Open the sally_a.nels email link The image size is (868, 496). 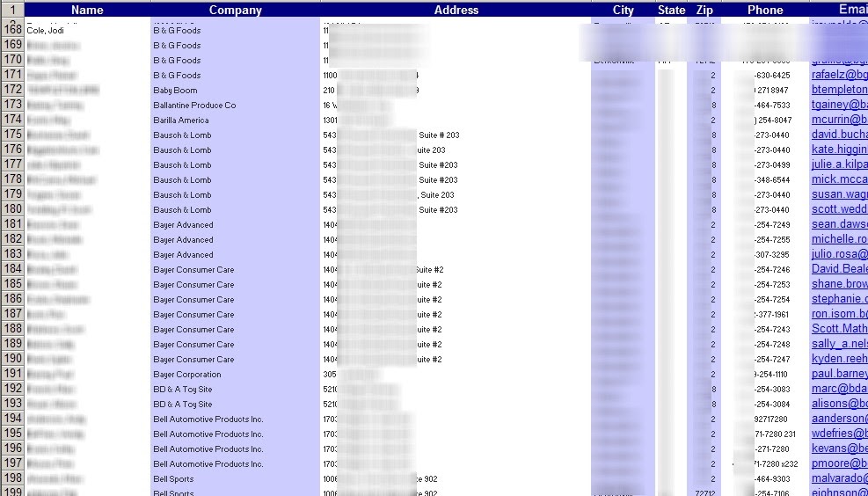(x=839, y=345)
